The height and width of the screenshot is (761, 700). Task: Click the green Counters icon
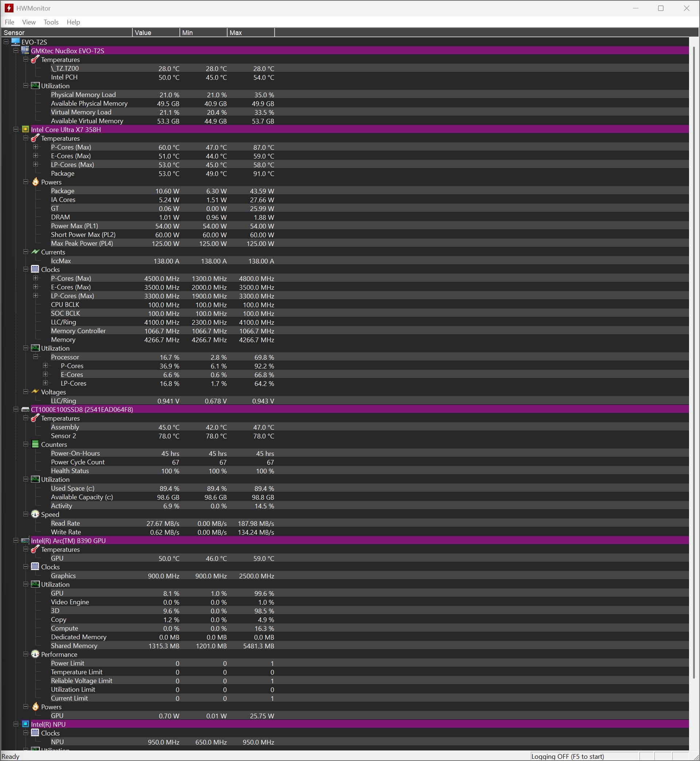[x=35, y=444]
